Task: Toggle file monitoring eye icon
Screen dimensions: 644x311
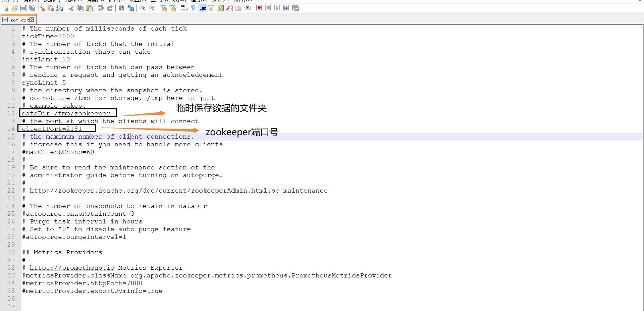Action: tap(248, 8)
